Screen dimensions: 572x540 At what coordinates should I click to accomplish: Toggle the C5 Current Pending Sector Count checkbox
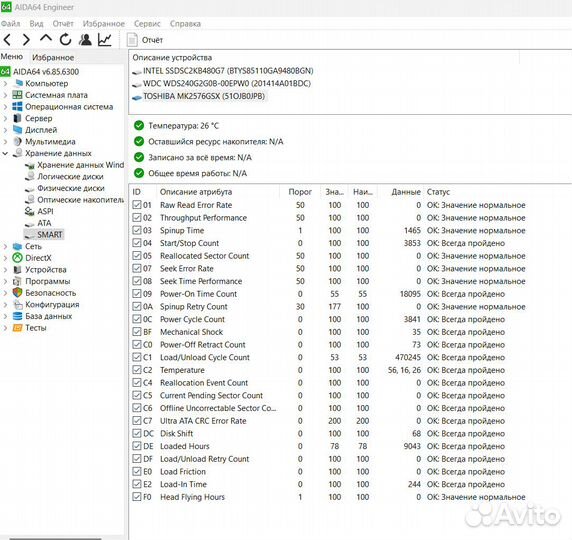[137, 395]
